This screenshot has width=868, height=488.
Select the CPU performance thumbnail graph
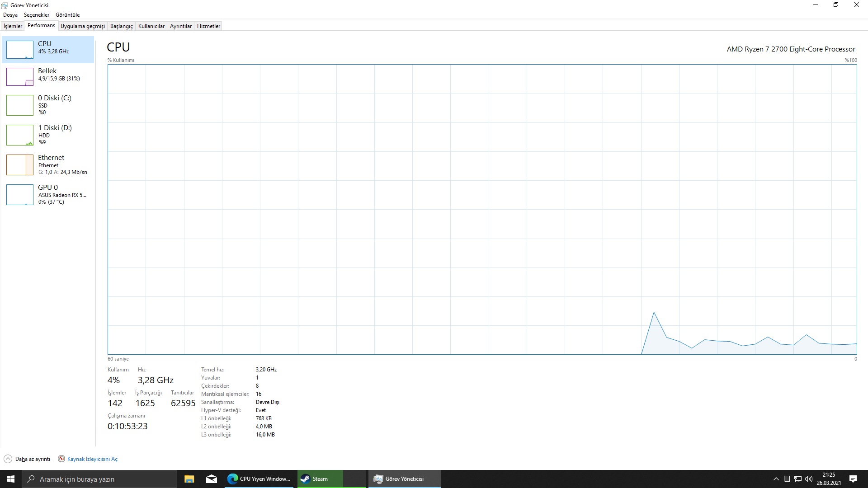coord(20,50)
